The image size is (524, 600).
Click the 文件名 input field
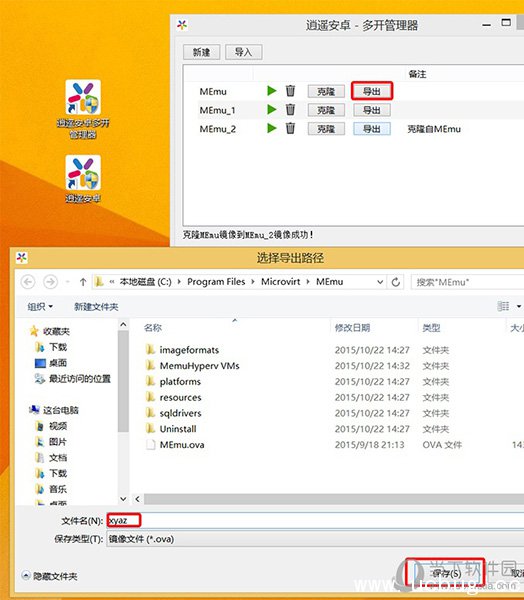[315, 521]
